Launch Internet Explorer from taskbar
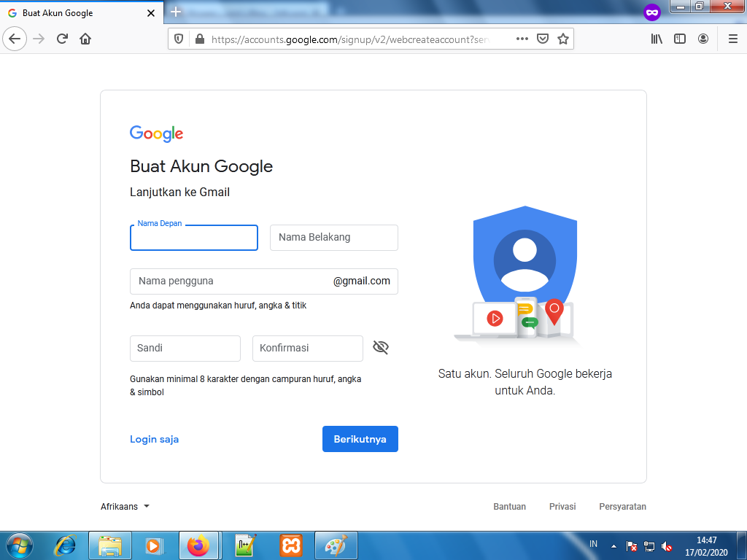The width and height of the screenshot is (747, 560). coord(65,545)
